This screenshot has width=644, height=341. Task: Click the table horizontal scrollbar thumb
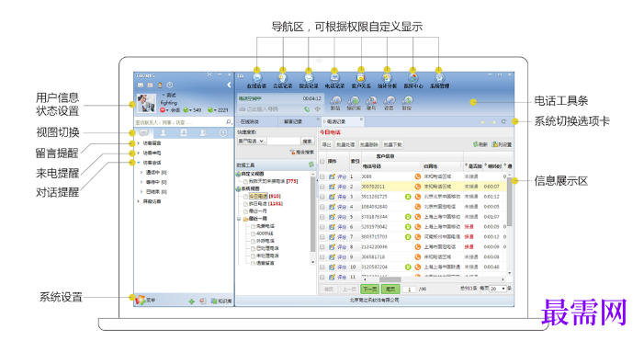pos(390,279)
